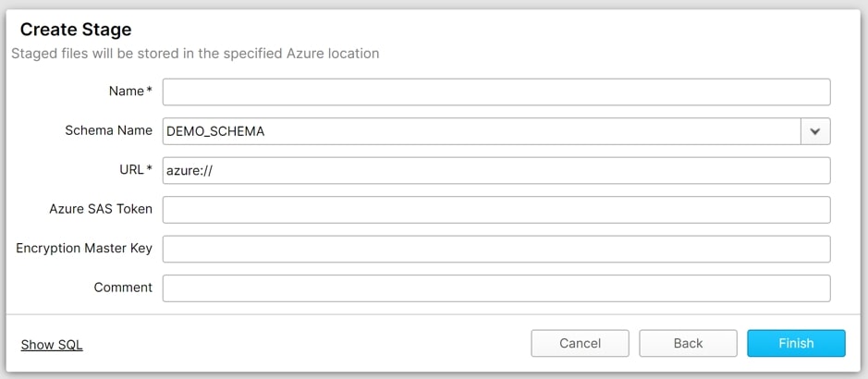This screenshot has height=379, width=868.
Task: Finish creating the stage
Action: point(796,343)
